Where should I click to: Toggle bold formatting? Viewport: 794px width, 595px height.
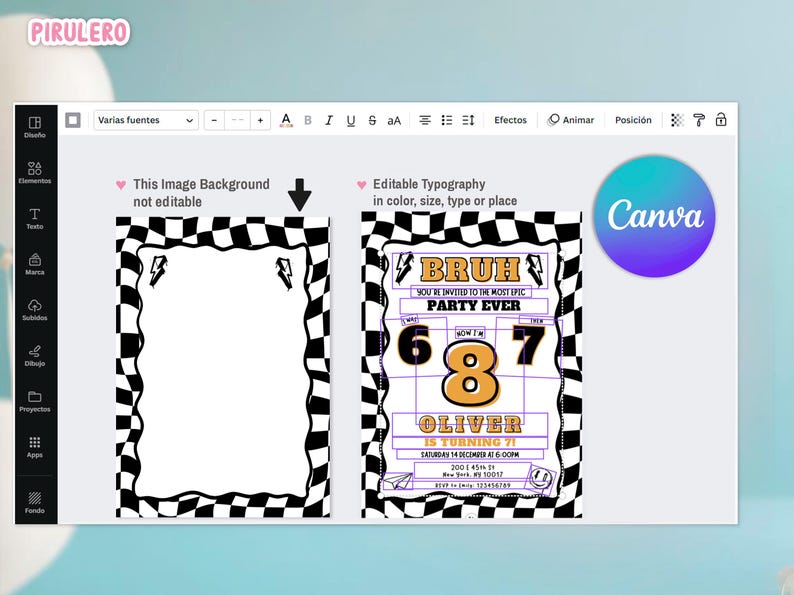click(308, 120)
